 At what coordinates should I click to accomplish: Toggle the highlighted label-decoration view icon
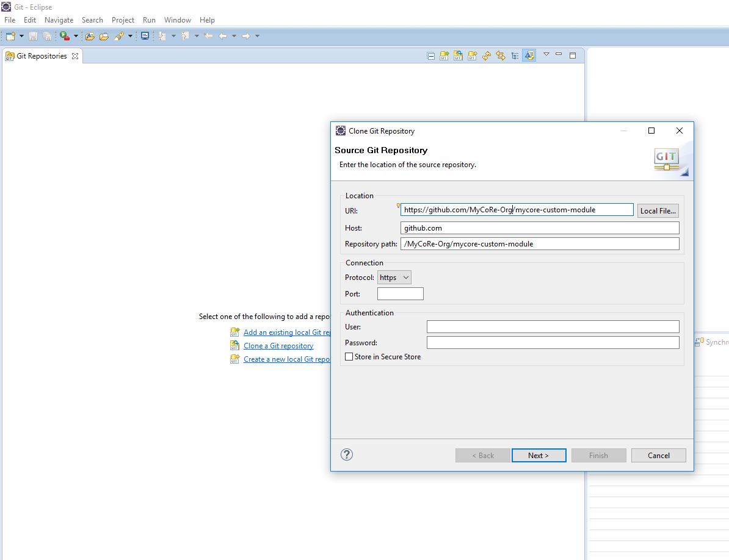click(x=529, y=56)
